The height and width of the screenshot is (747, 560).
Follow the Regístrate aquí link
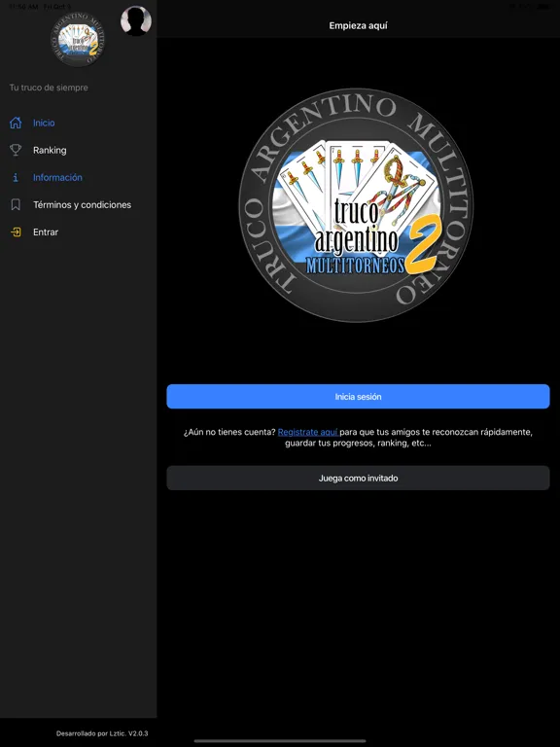[x=308, y=432]
